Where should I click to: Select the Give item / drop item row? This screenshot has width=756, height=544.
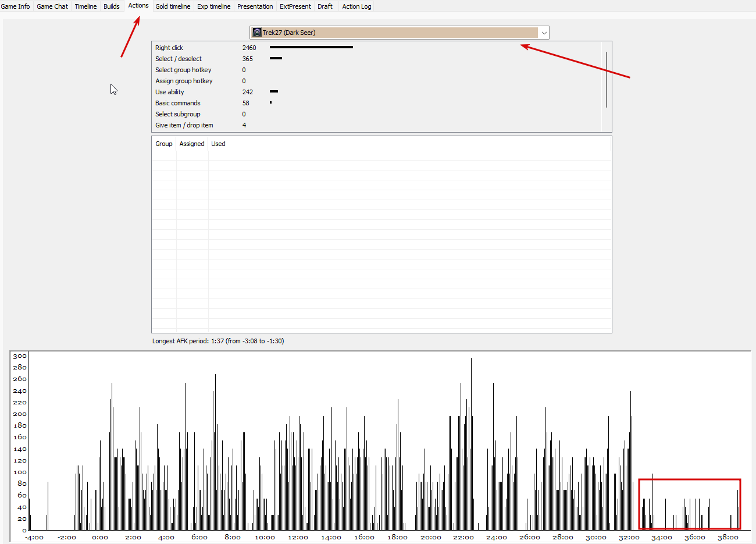point(376,125)
